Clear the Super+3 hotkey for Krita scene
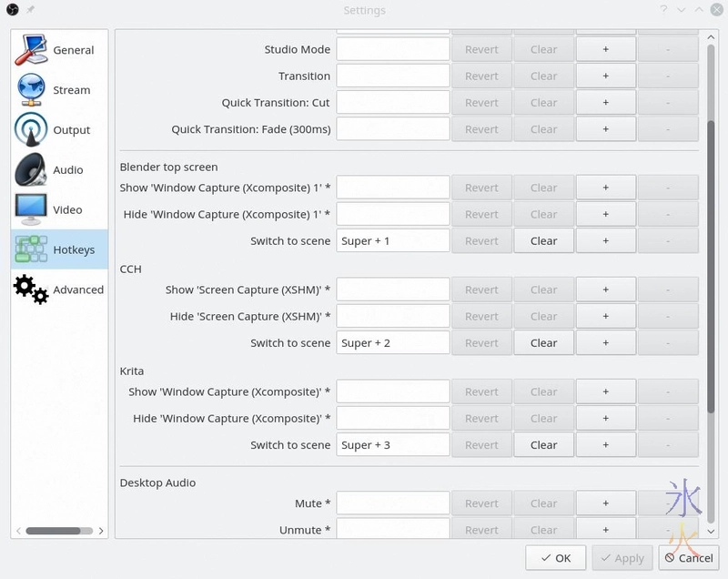728x579 pixels. click(543, 444)
